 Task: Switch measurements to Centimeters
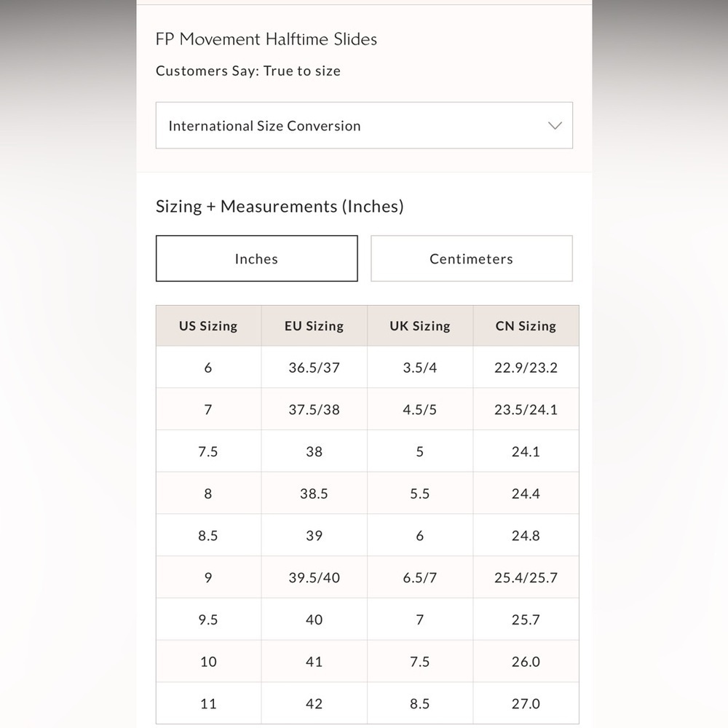click(471, 258)
